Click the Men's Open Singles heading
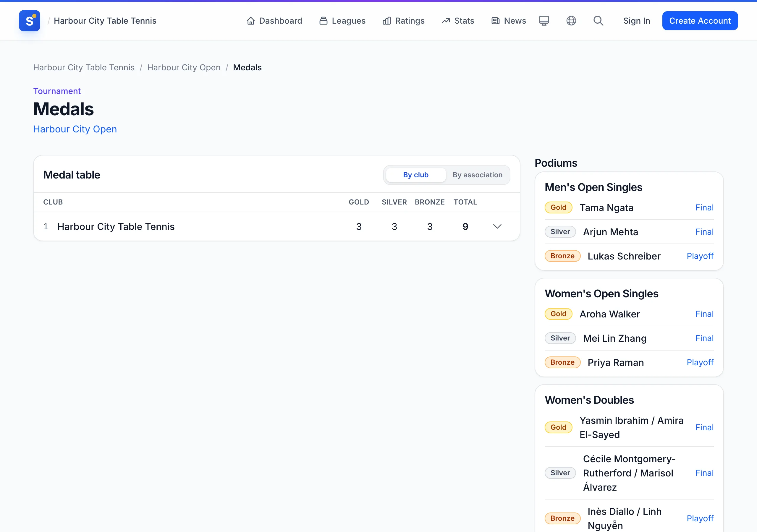757x532 pixels. point(593,187)
